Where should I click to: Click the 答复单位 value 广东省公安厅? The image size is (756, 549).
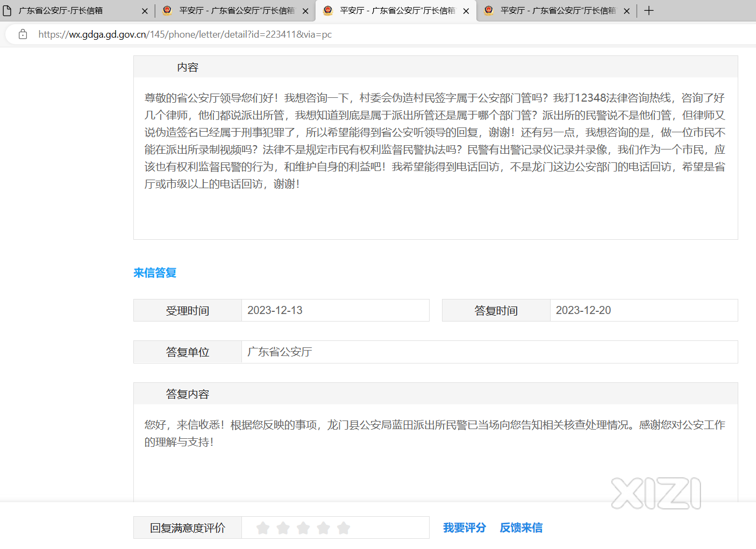click(280, 352)
